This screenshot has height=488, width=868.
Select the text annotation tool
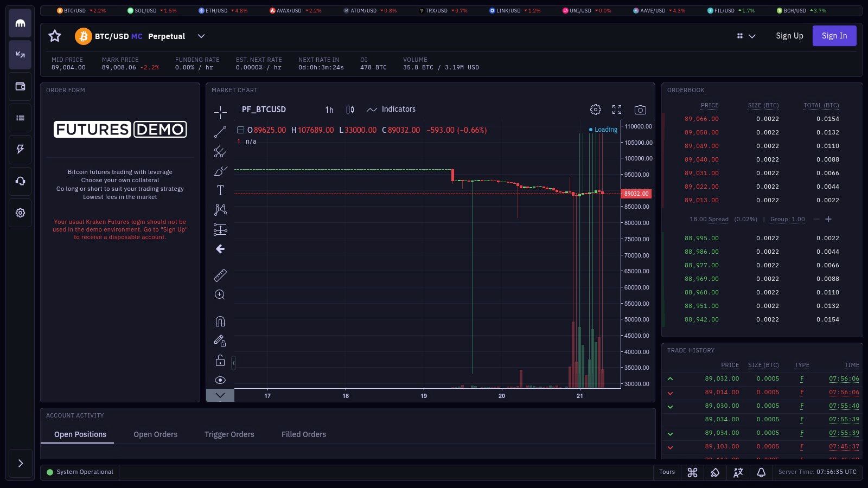coord(220,190)
